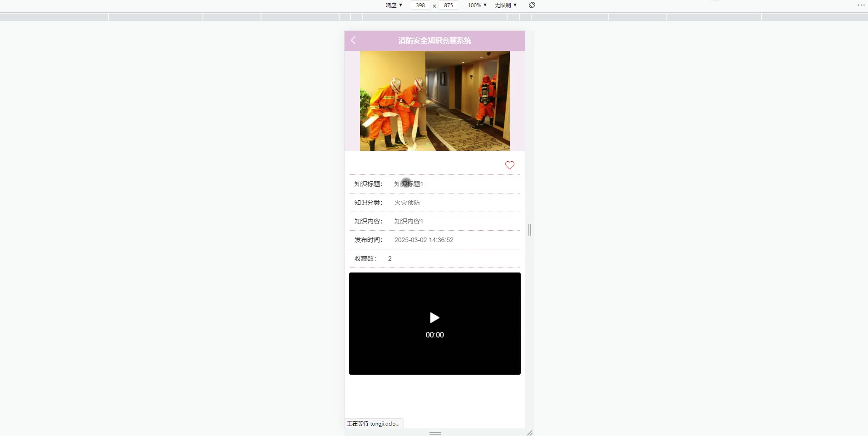This screenshot has width=868, height=436.
Task: Click the 知识标题 field label
Action: 369,184
